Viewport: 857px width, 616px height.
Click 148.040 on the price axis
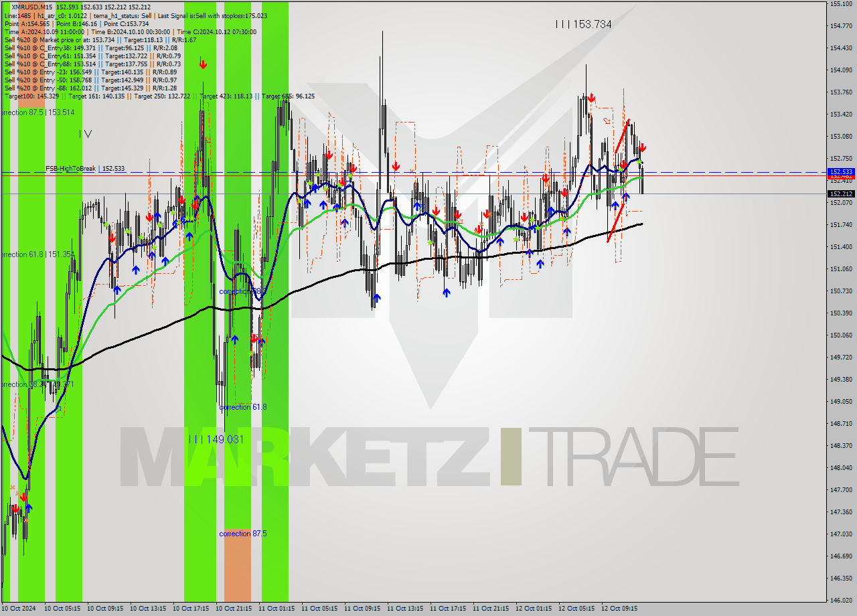(x=841, y=467)
